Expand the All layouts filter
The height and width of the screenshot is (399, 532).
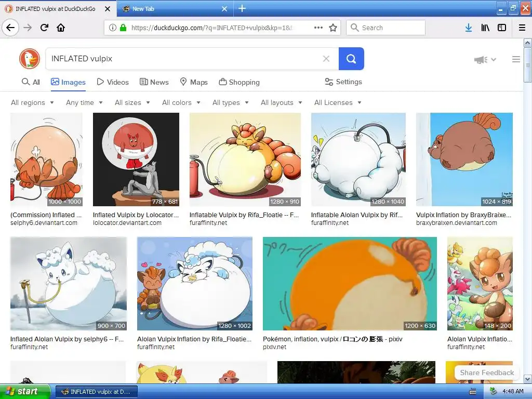pos(281,102)
